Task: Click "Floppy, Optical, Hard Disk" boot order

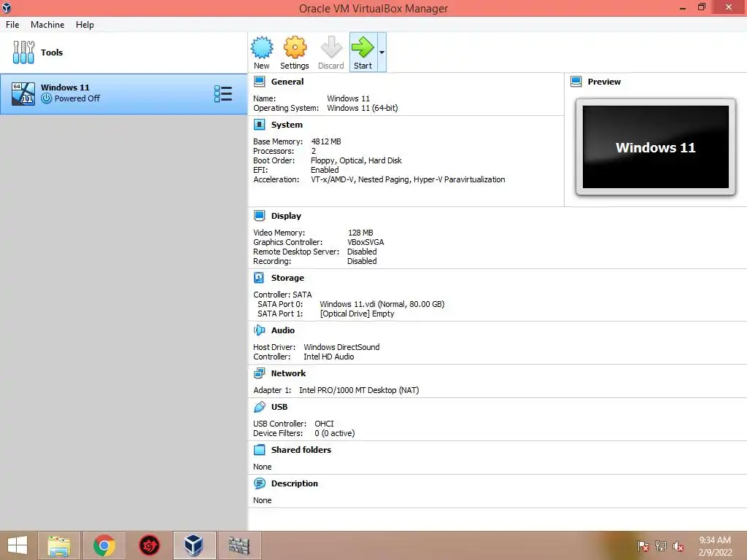Action: [x=356, y=160]
